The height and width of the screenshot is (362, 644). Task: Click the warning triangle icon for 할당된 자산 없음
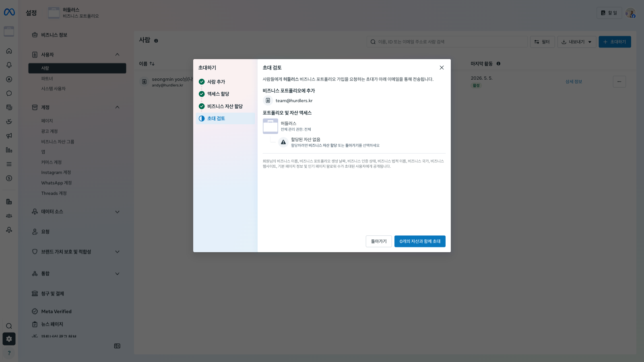click(283, 142)
